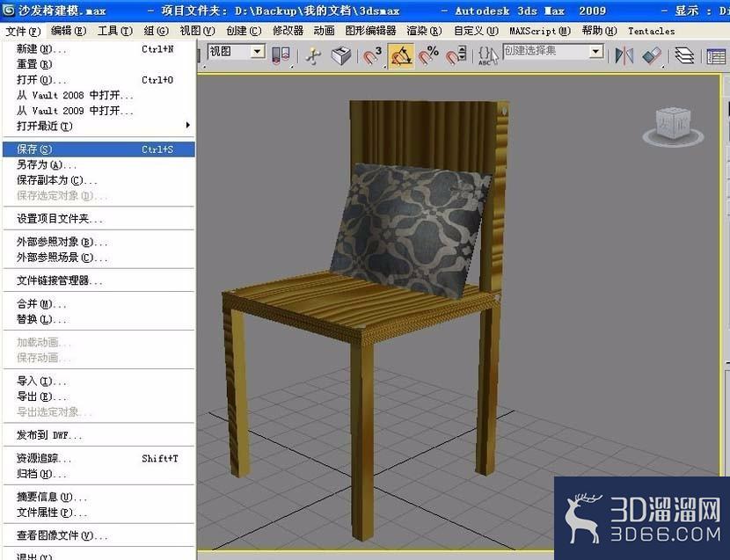Image resolution: width=730 pixels, height=560 pixels.
Task: Click into the 创建选择集 field
Action: [x=545, y=51]
